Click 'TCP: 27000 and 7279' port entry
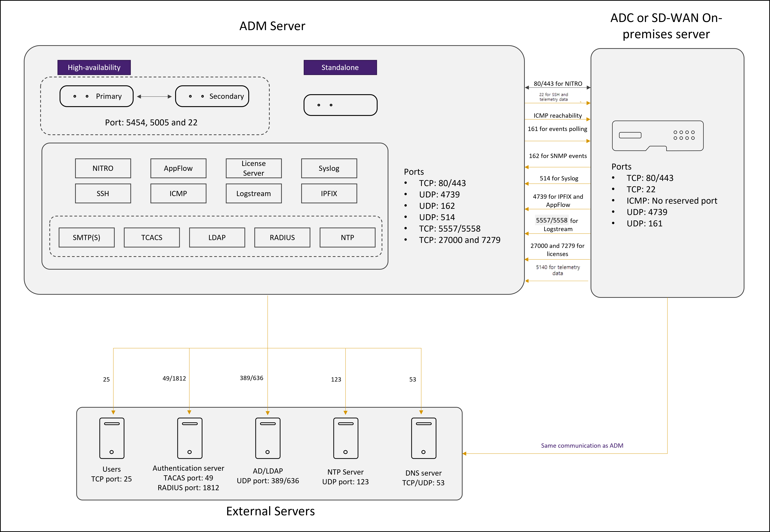 click(460, 240)
